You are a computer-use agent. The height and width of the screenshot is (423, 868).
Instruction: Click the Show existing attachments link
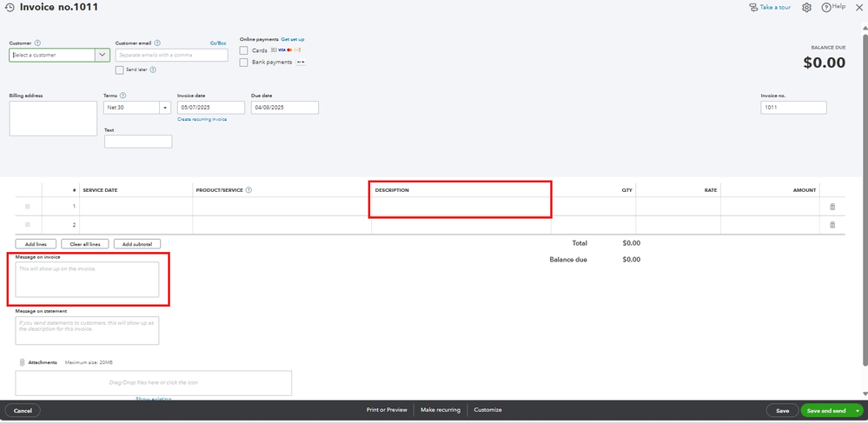click(x=153, y=400)
